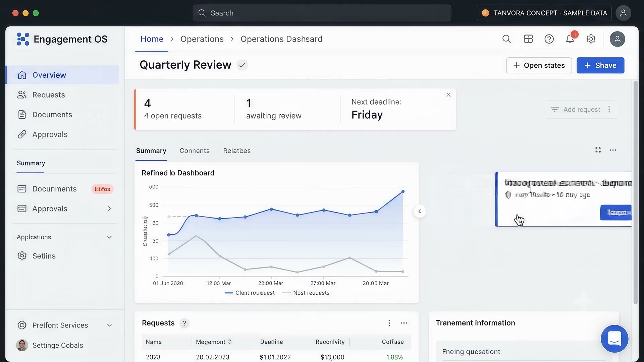Open top Documents sidebar item
The width and height of the screenshot is (644, 362).
click(x=63, y=115)
